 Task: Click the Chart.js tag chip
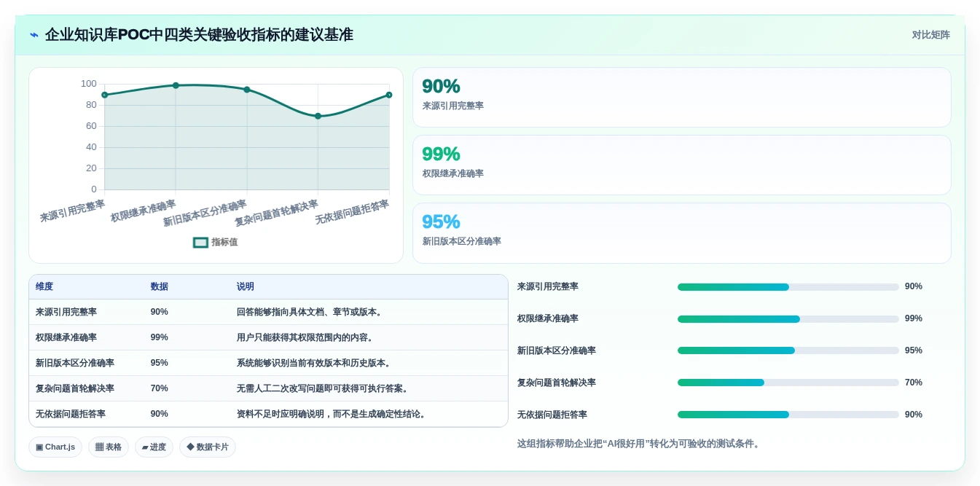pyautogui.click(x=55, y=447)
